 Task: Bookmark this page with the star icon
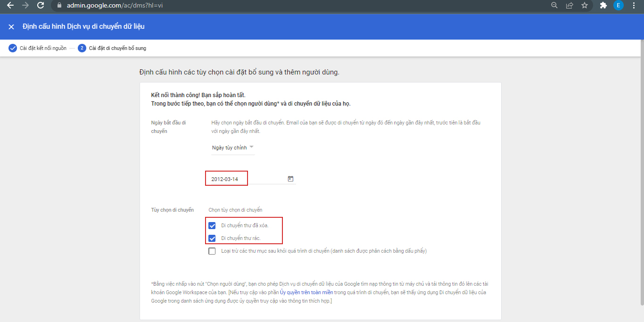(585, 6)
